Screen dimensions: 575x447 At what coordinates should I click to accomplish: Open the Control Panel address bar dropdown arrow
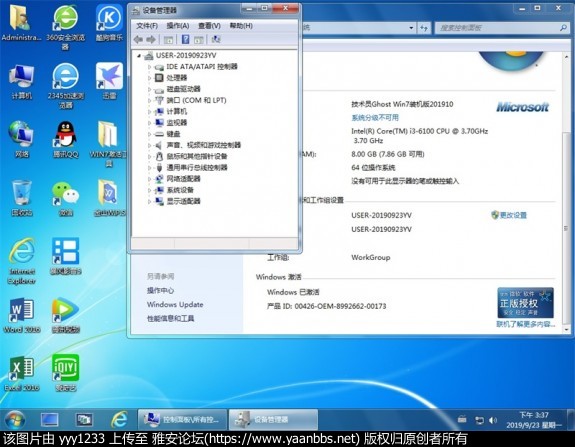411,28
